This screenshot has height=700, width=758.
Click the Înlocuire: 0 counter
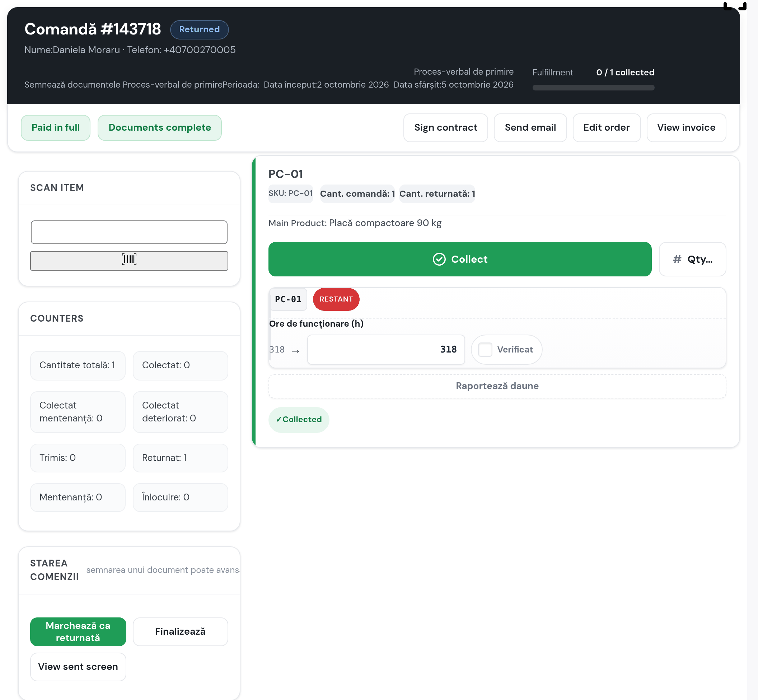coord(180,497)
